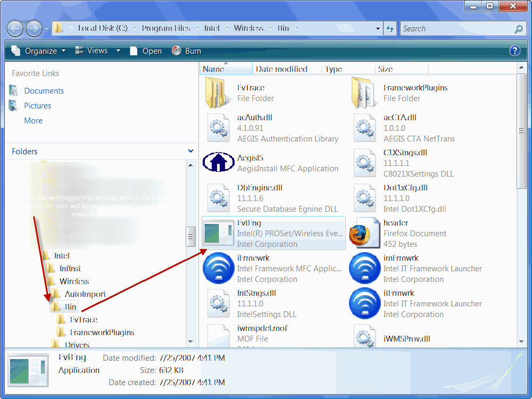Screen dimensions: 532x399
Task: Click the EvtEng preview thumbnail in details pane
Action: (28, 370)
